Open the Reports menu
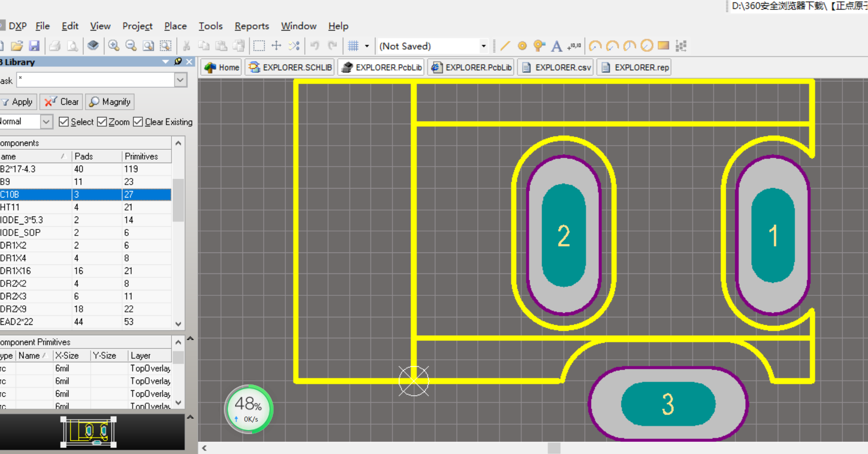 [x=252, y=26]
